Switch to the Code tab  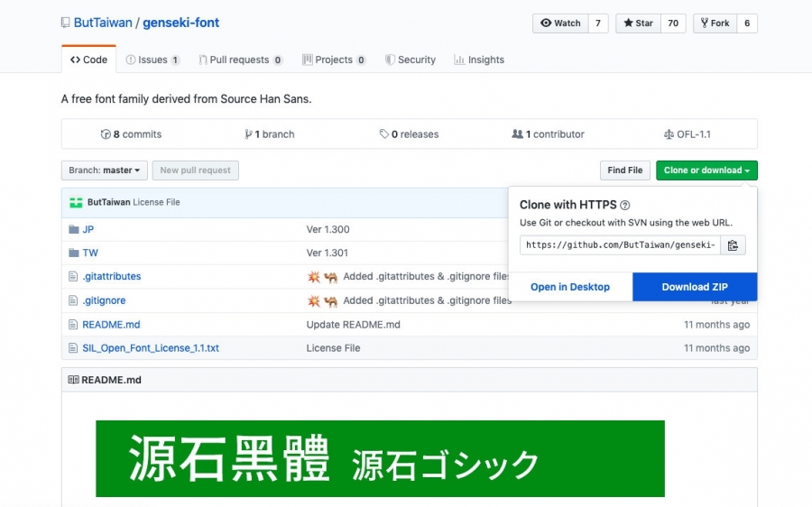tap(88, 60)
